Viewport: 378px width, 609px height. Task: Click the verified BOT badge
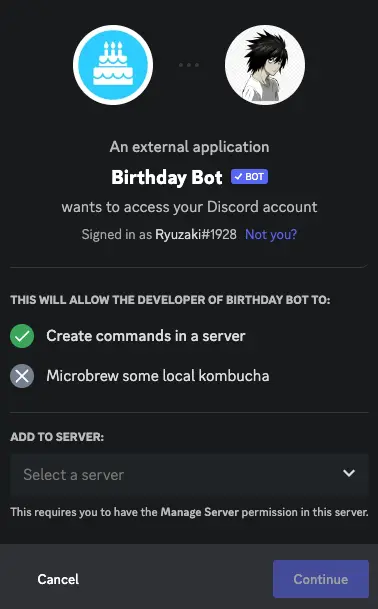click(249, 177)
